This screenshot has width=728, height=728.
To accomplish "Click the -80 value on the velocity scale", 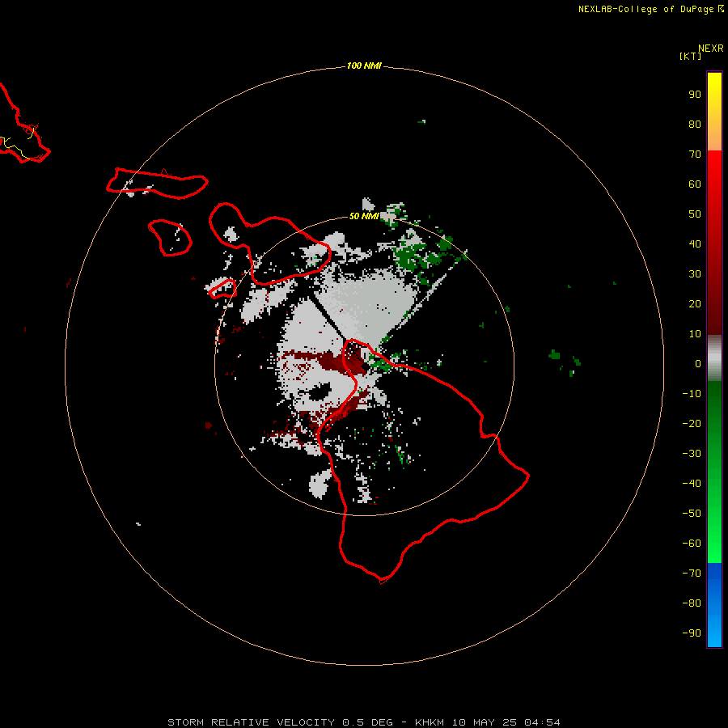I will click(x=692, y=603).
